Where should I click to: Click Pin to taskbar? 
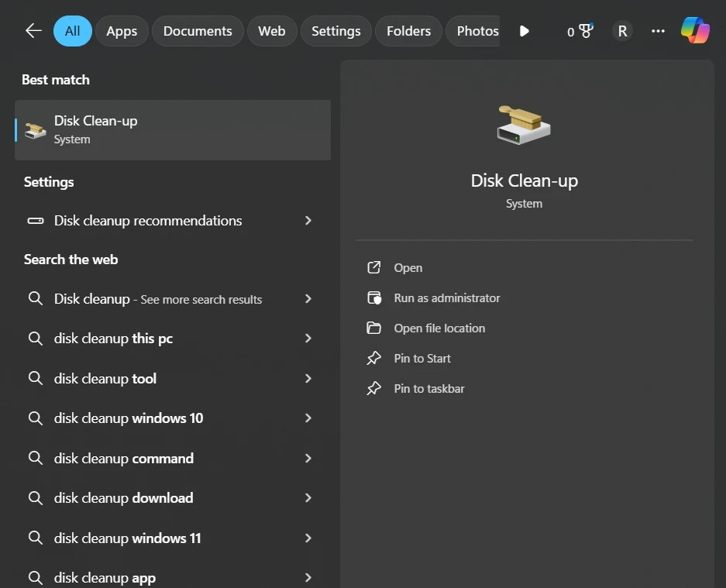point(428,388)
